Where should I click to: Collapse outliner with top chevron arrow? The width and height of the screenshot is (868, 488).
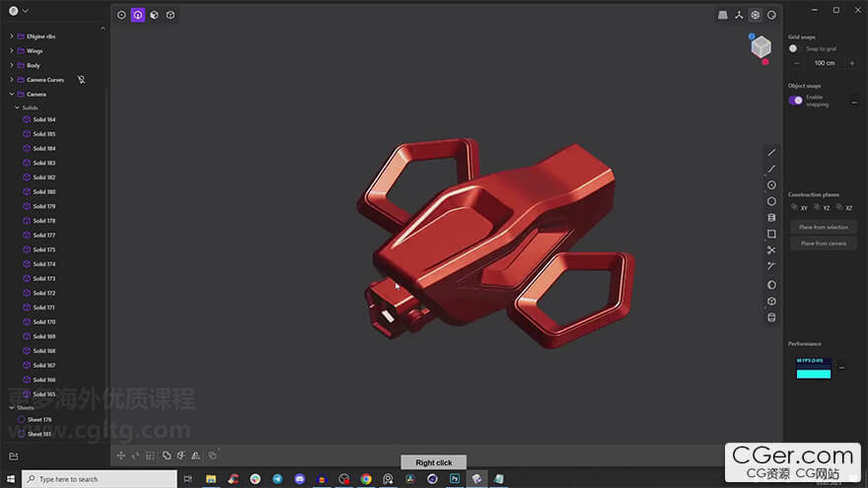coord(103,29)
